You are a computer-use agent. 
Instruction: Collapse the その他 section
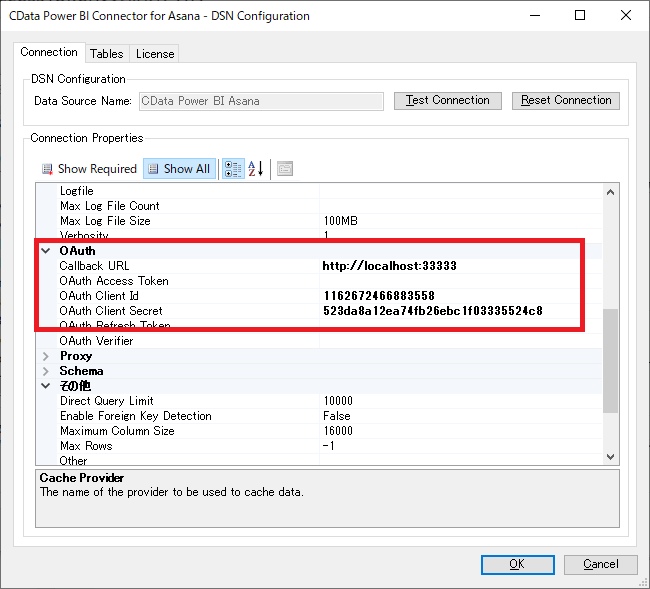[x=46, y=386]
